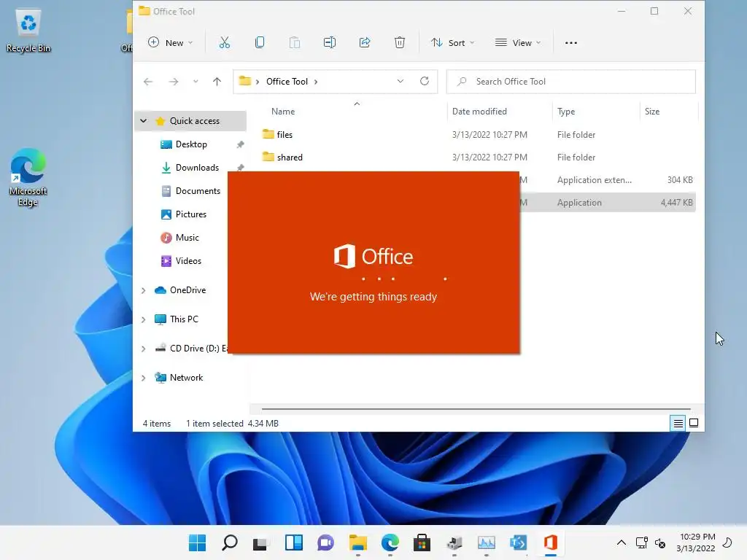Refresh the Office Tool folder
The height and width of the screenshot is (560, 747).
[x=425, y=81]
